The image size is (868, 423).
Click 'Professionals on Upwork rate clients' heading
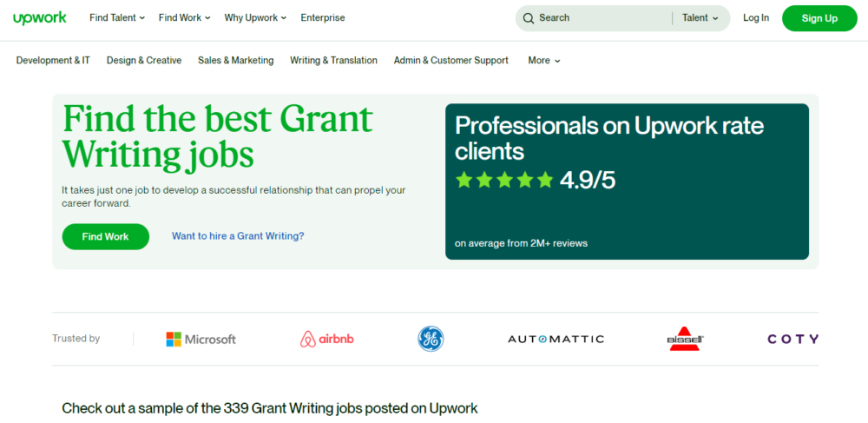609,138
